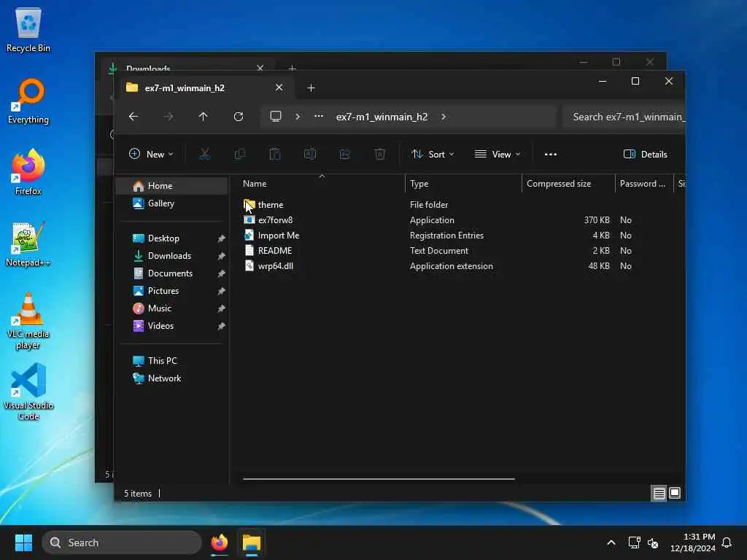Viewport: 747px width, 560px height.
Task: Select the Everything desktop shortcut
Action: 28,102
